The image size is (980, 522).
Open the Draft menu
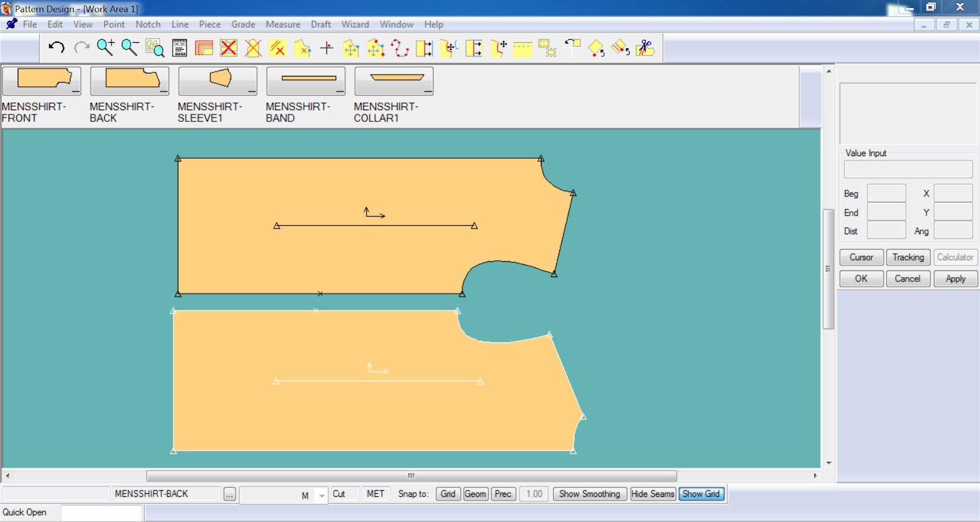(321, 24)
